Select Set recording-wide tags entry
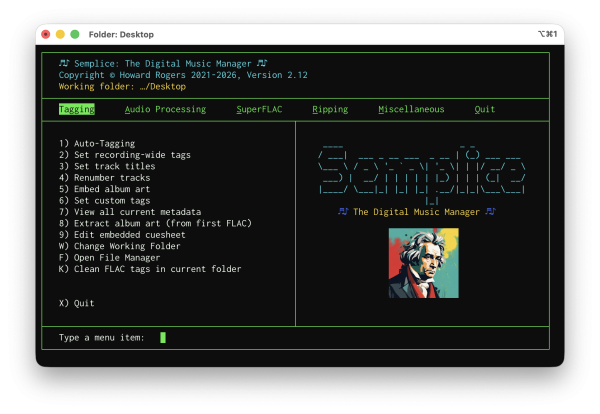600x414 pixels. [125, 154]
